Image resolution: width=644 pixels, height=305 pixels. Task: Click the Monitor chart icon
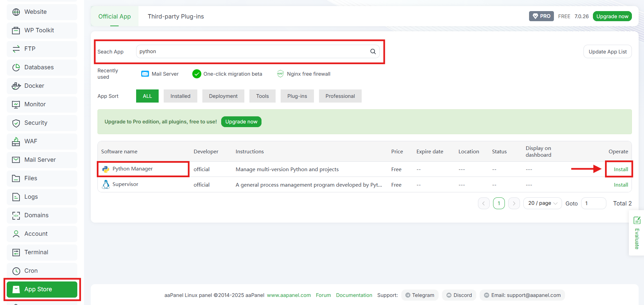coord(16,104)
